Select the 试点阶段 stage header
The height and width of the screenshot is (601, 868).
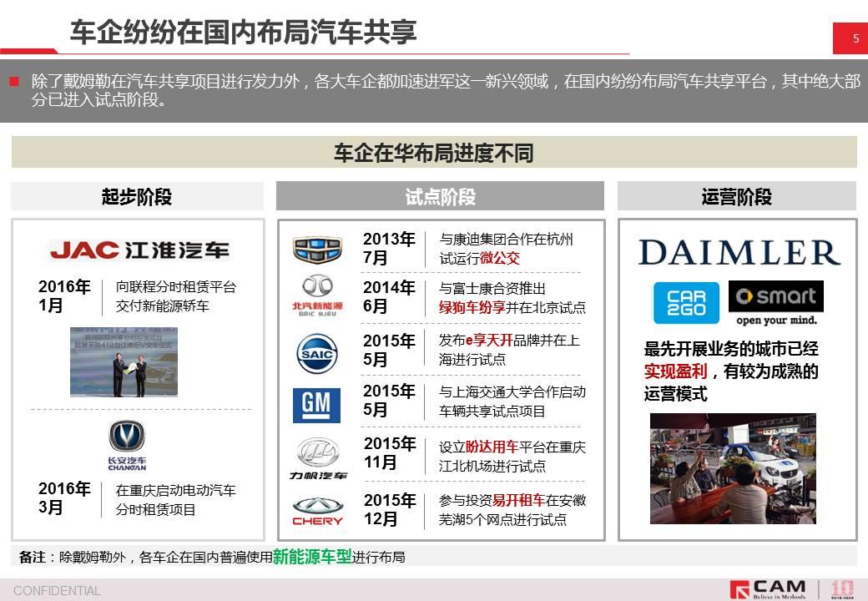440,196
